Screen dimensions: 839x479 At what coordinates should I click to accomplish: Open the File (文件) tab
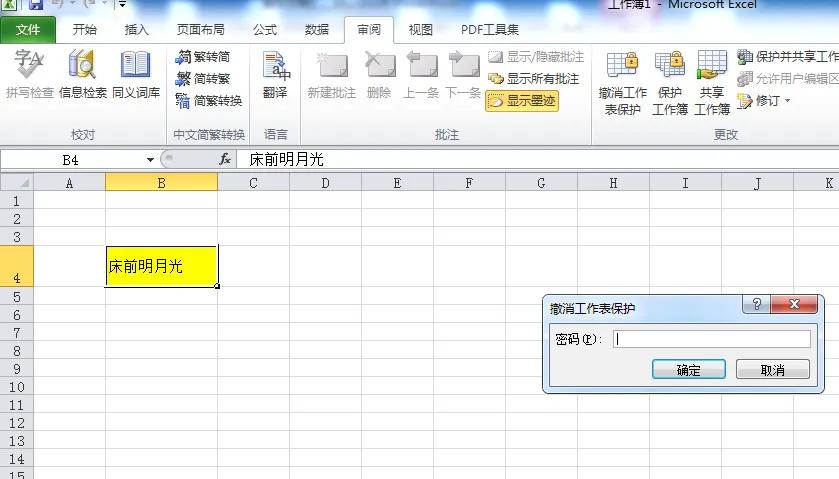pos(28,29)
